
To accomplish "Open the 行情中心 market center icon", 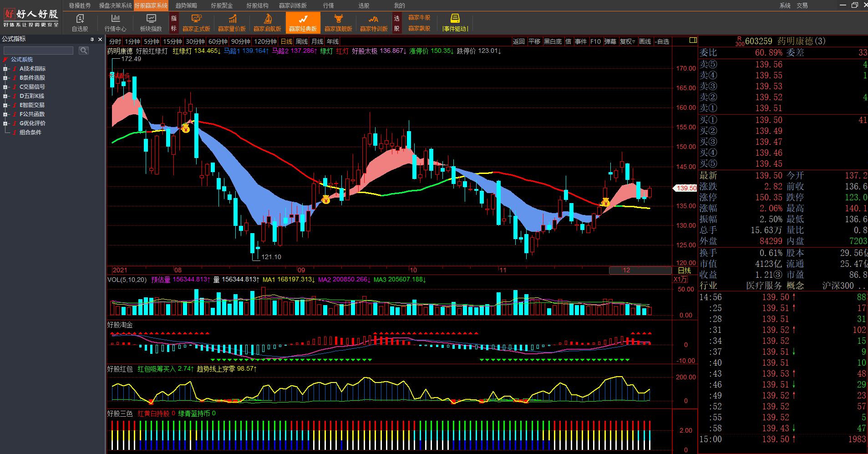I will pos(115,23).
